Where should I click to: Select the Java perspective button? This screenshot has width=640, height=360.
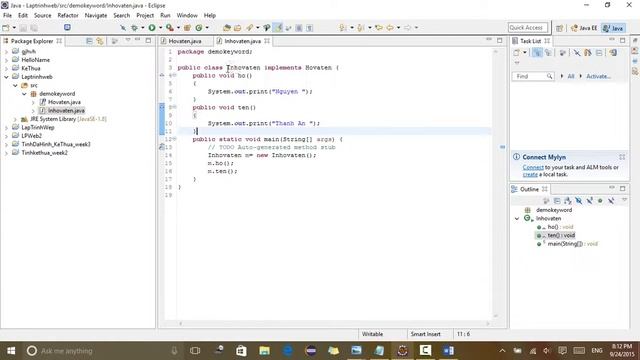coord(613,28)
